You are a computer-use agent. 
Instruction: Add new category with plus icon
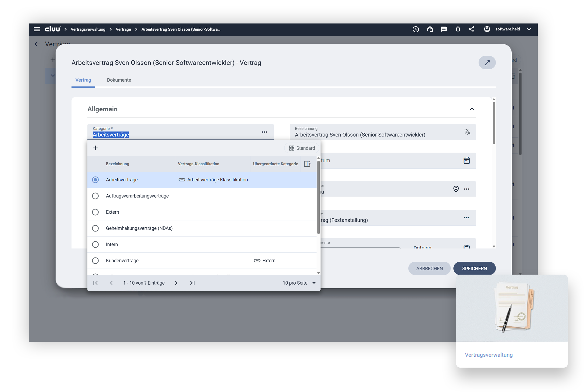pos(95,148)
